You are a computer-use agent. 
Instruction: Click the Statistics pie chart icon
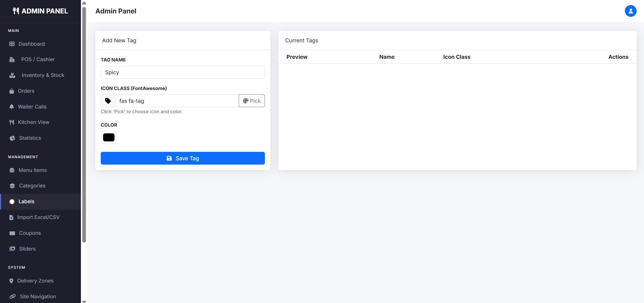pos(12,138)
